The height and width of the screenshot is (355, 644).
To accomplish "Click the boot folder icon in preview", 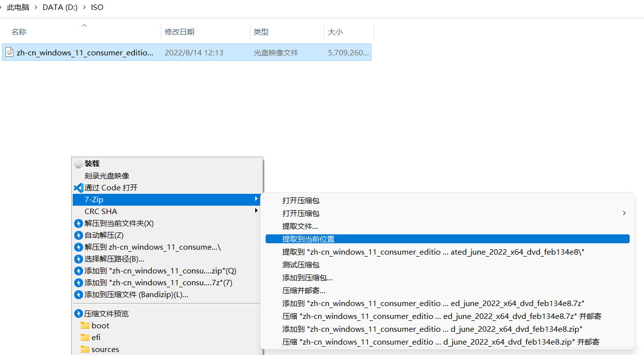I will tap(85, 325).
